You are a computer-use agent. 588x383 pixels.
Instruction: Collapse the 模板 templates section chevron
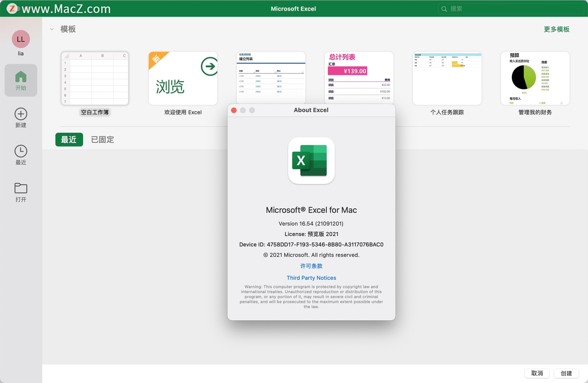point(52,29)
